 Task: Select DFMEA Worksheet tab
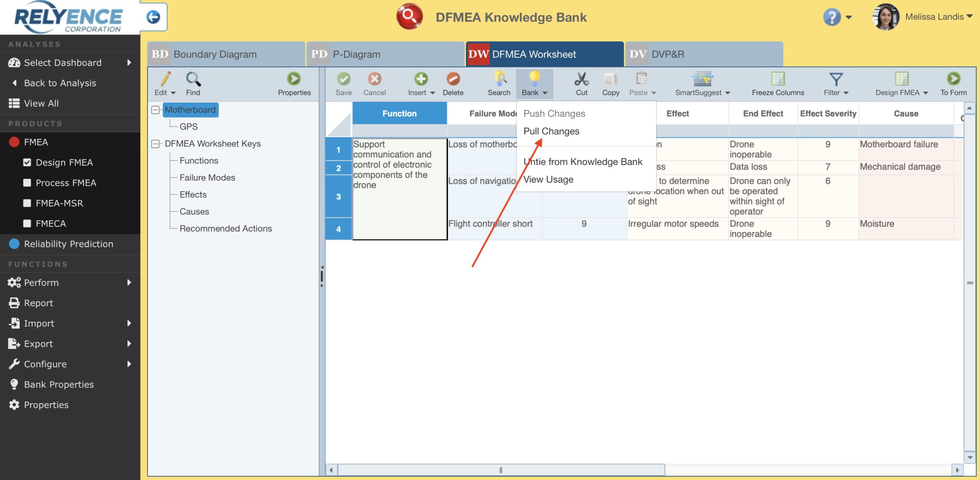[545, 54]
